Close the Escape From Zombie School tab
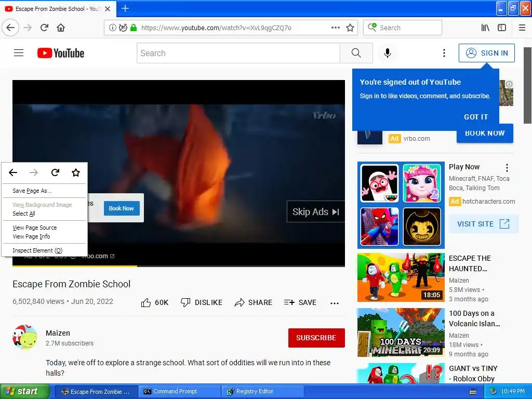 pyautogui.click(x=108, y=9)
